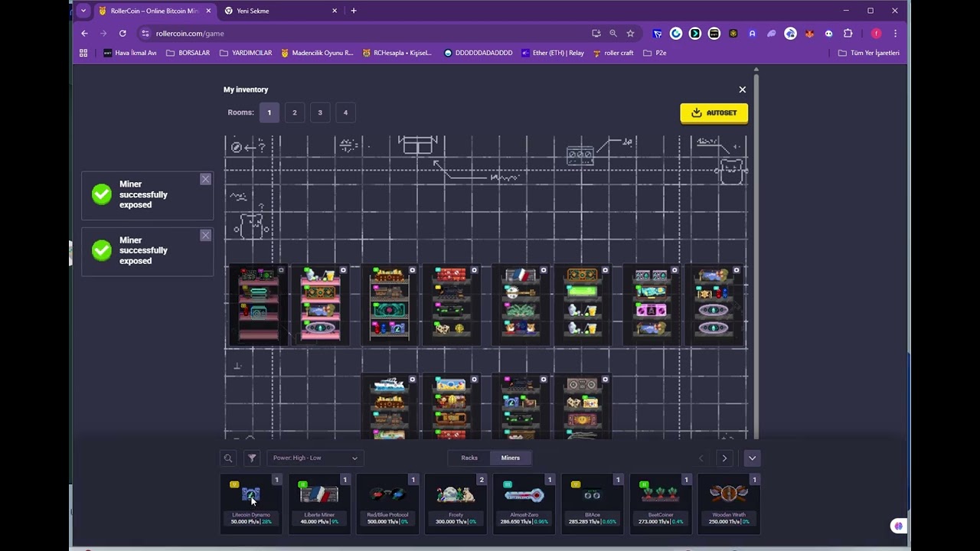The width and height of the screenshot is (980, 551).
Task: Click the install app icon in address bar
Action: pyautogui.click(x=596, y=34)
